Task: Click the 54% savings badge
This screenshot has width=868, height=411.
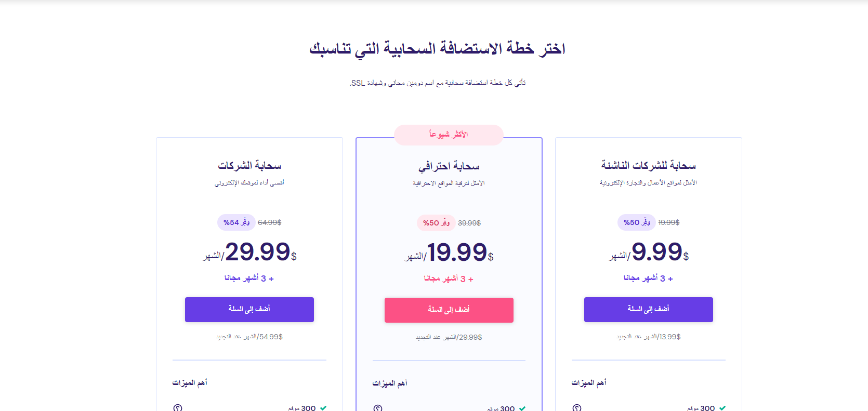Action: pos(236,222)
